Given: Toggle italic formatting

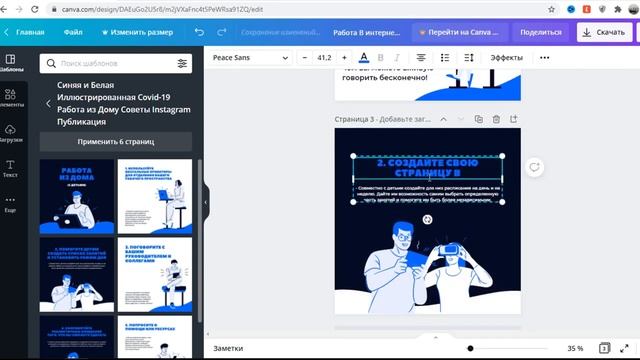Looking at the screenshot, I should [x=397, y=58].
